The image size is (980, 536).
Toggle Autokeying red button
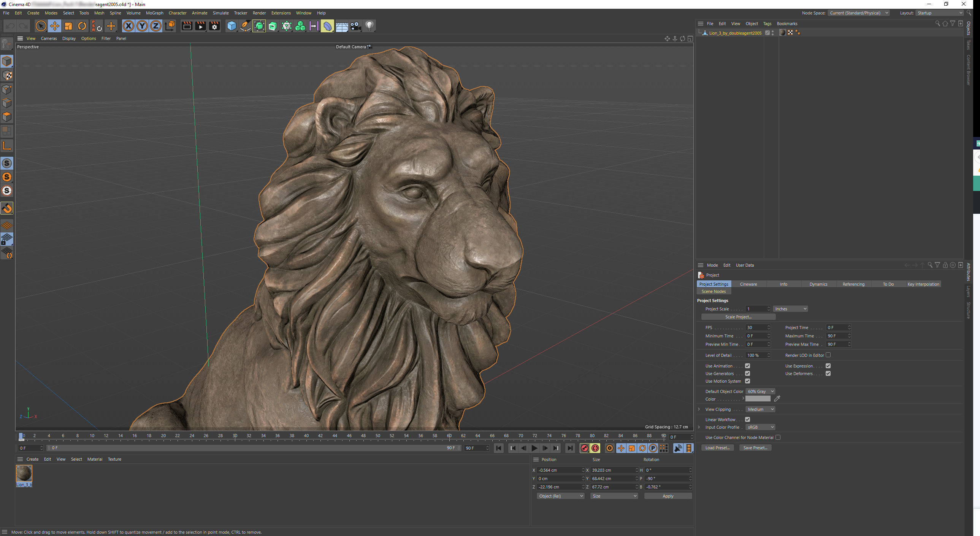595,448
